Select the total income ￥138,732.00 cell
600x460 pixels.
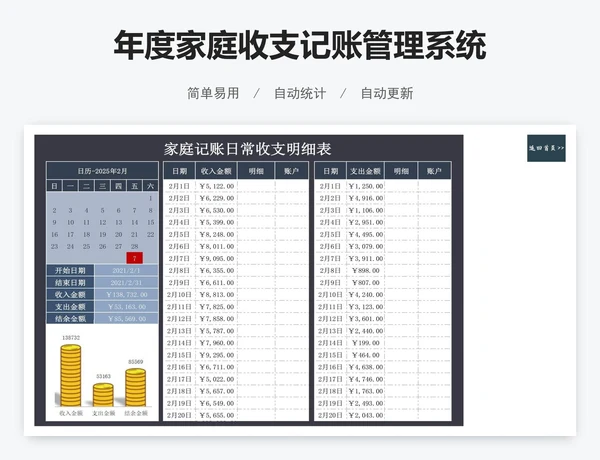pyautogui.click(x=127, y=295)
